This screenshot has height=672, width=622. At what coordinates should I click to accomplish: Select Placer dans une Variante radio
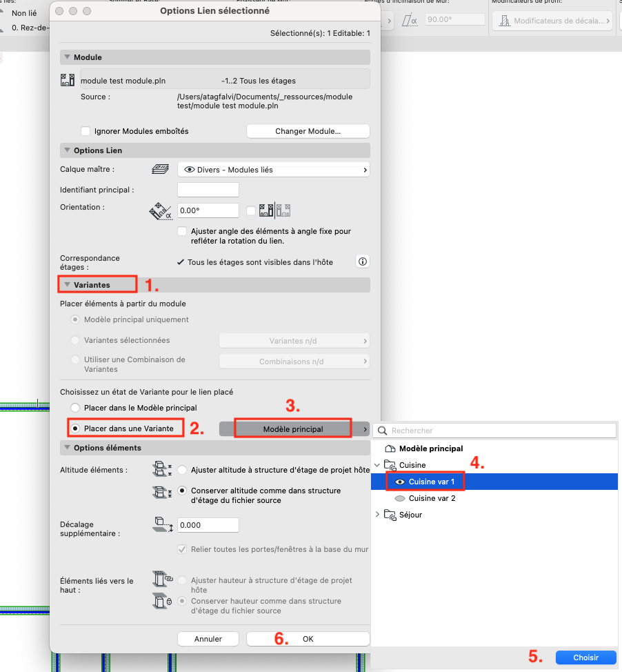pyautogui.click(x=75, y=428)
